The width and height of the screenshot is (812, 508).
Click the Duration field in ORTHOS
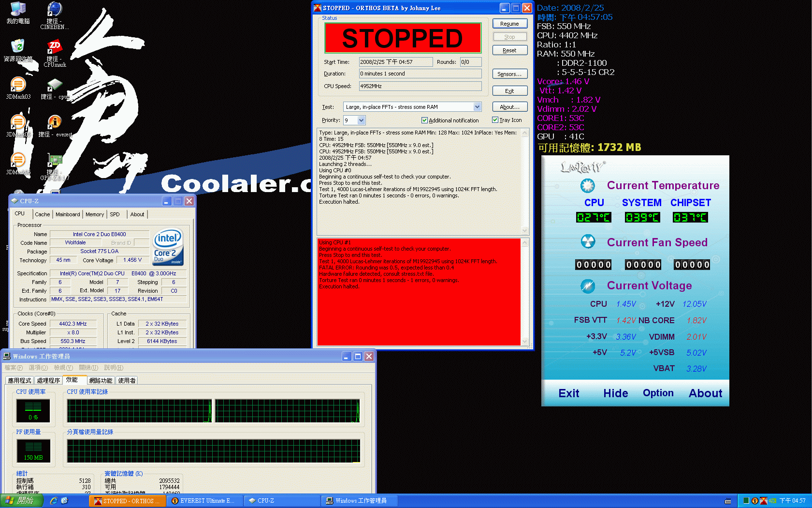tap(420, 74)
